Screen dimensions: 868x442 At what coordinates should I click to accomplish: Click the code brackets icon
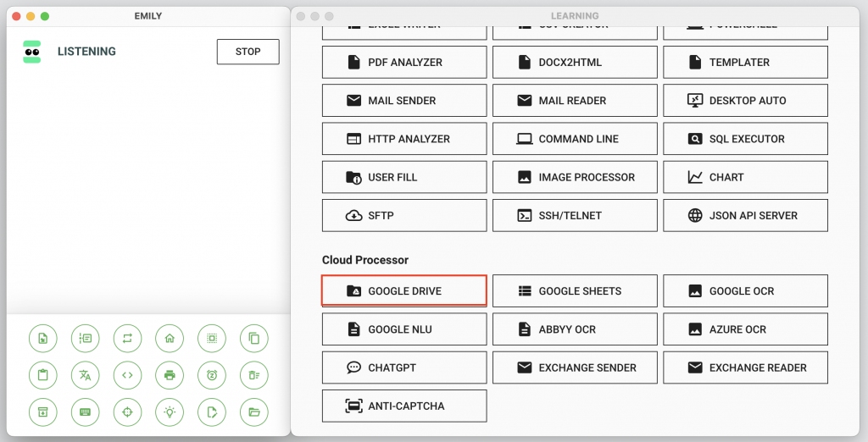click(x=127, y=375)
